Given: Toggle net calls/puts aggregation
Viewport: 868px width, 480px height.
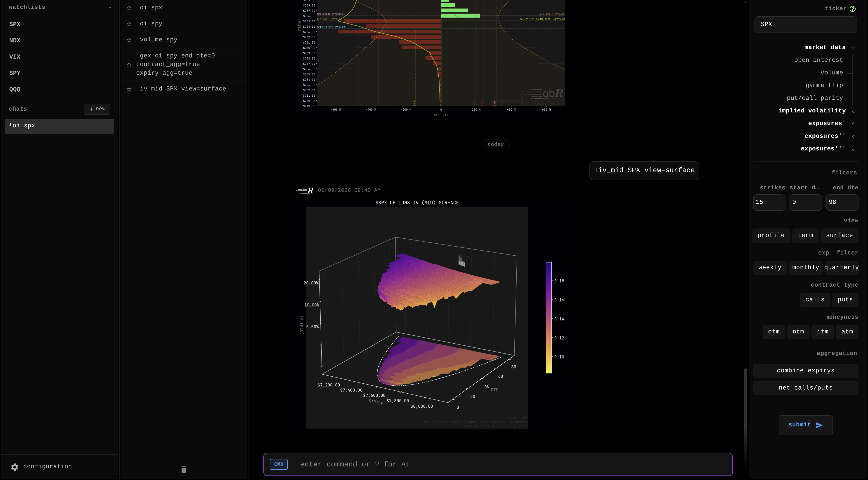Looking at the screenshot, I should (x=805, y=388).
